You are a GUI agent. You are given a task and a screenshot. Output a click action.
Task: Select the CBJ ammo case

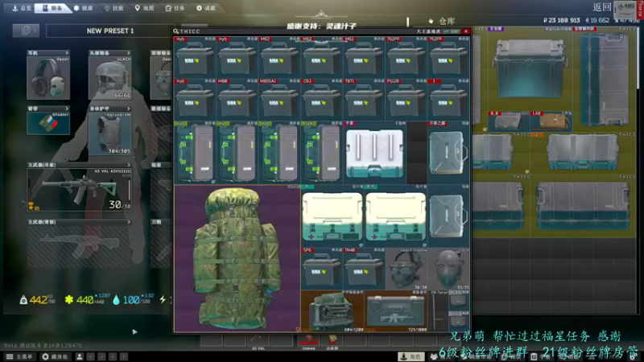[x=321, y=100]
